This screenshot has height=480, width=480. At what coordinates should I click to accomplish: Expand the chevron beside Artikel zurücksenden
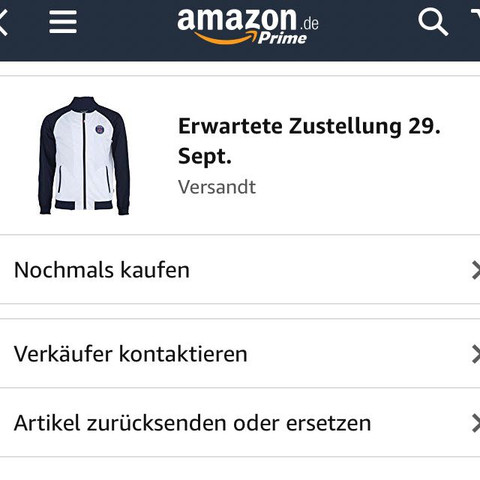tap(476, 423)
